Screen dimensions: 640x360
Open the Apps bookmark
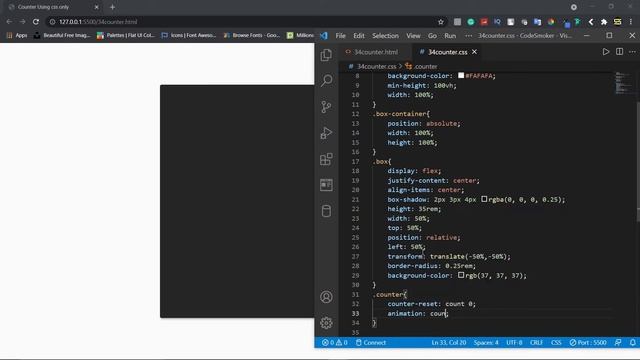tap(17, 36)
